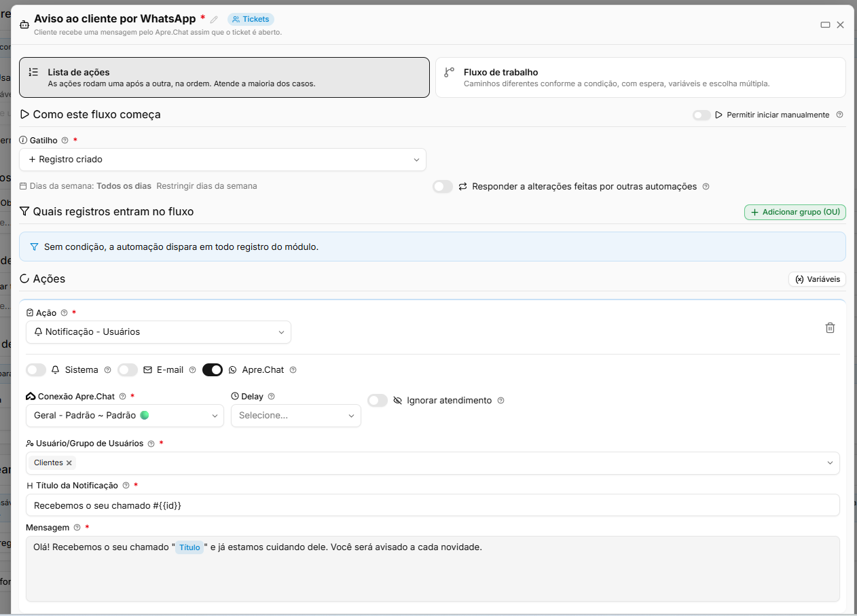Delete the action with the trash icon
Image resolution: width=857 pixels, height=616 pixels.
click(x=830, y=328)
